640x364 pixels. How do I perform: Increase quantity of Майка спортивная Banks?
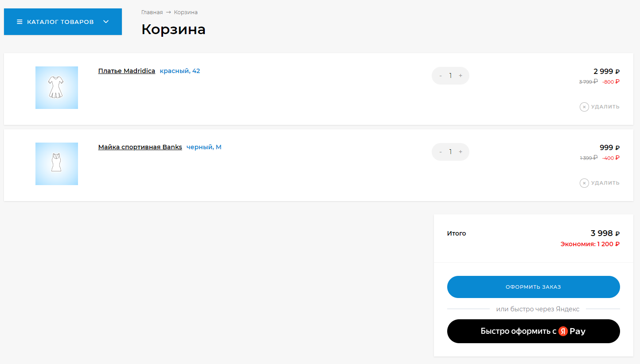click(x=460, y=152)
